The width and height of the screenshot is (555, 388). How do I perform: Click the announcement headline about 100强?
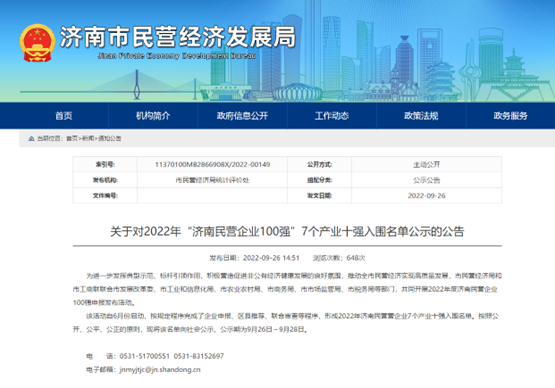(x=287, y=232)
